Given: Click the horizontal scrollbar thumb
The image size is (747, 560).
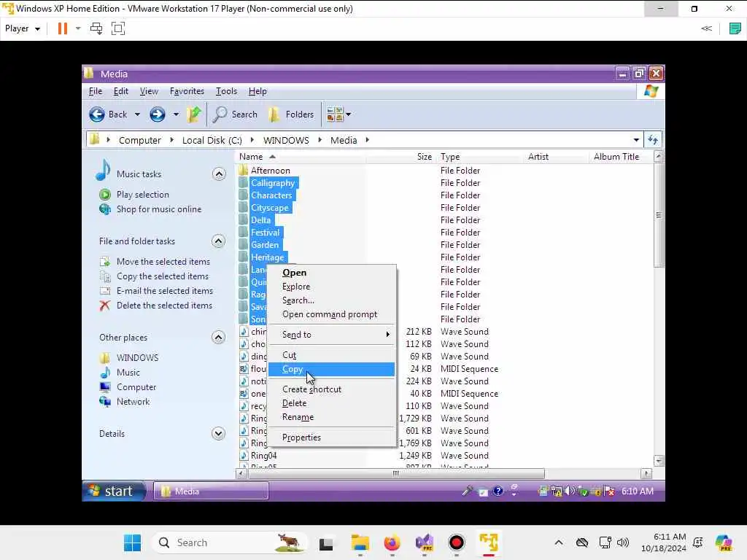Looking at the screenshot, I should pos(396,473).
